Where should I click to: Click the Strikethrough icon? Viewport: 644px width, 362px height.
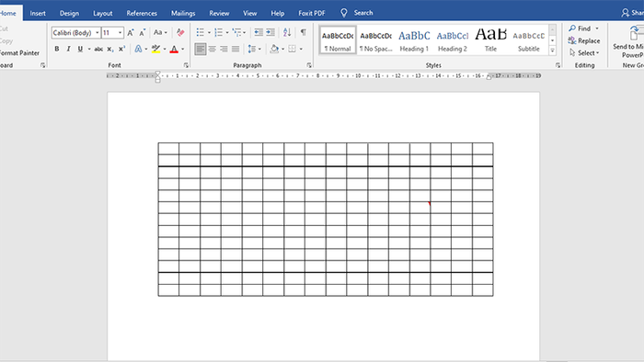98,49
